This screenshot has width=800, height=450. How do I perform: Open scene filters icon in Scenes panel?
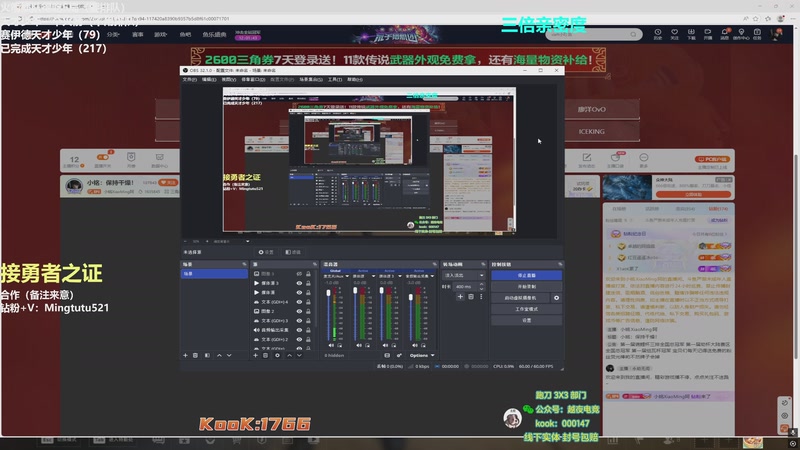click(x=207, y=355)
